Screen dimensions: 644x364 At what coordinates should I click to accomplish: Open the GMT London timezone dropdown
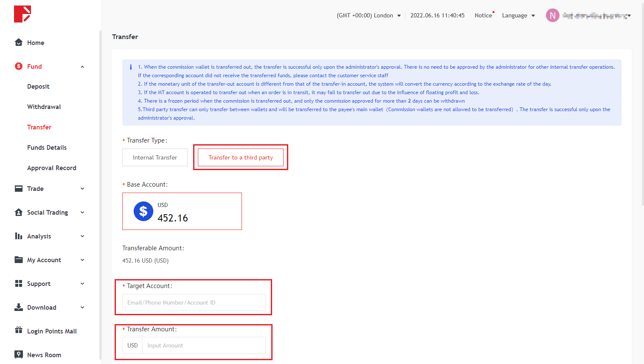click(368, 16)
